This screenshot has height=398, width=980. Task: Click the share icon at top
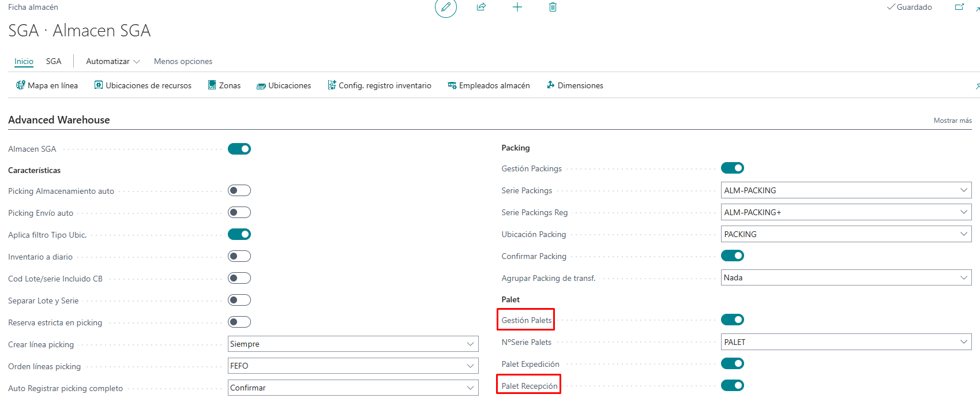click(481, 7)
